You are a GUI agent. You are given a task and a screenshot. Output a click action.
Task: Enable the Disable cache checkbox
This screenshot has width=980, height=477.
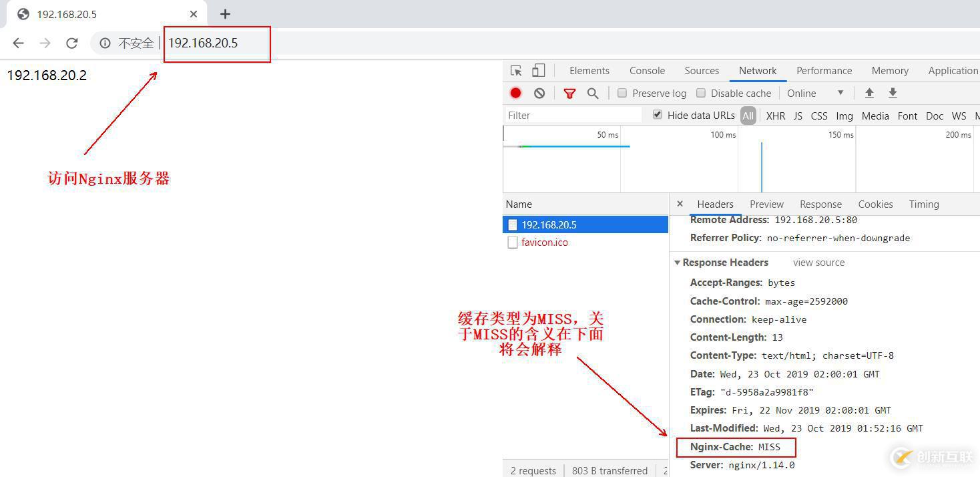point(701,93)
